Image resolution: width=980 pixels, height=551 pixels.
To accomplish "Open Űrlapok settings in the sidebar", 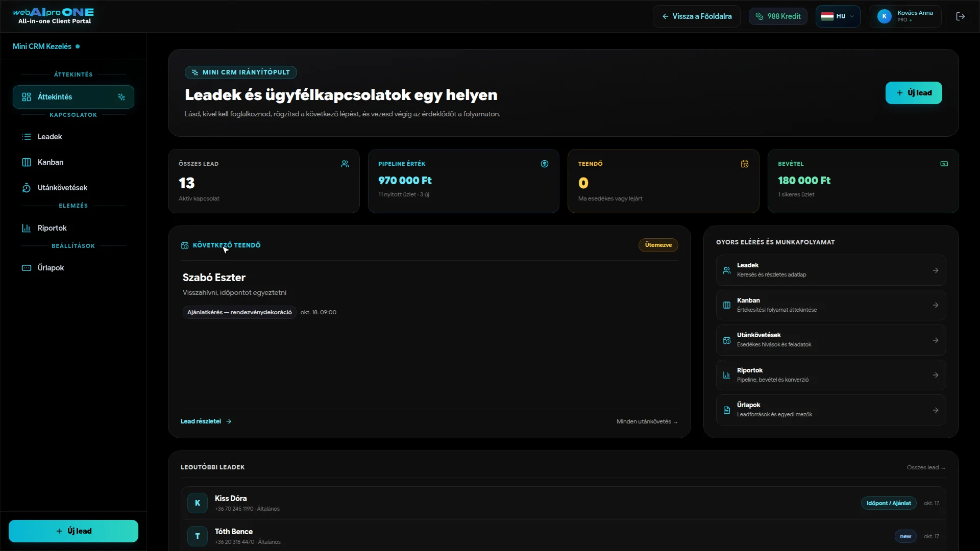I will (x=73, y=268).
